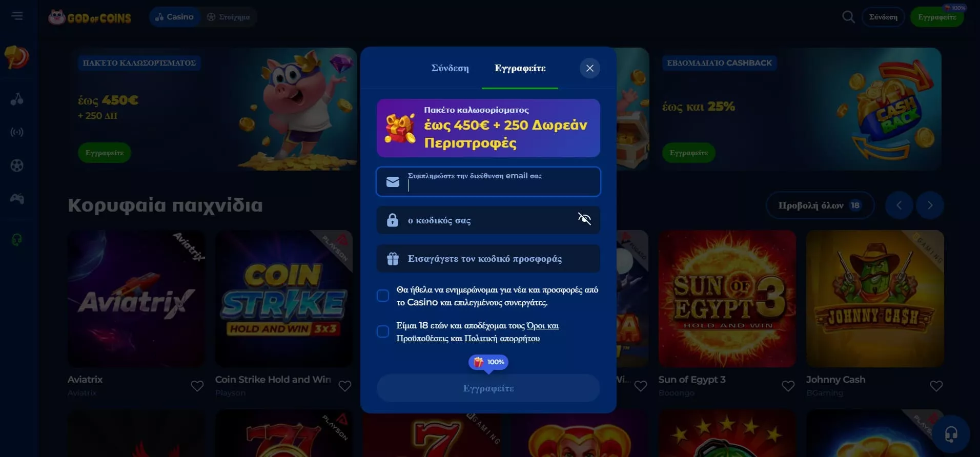980x457 pixels.
Task: Open the hamburger menu icon
Action: [17, 16]
